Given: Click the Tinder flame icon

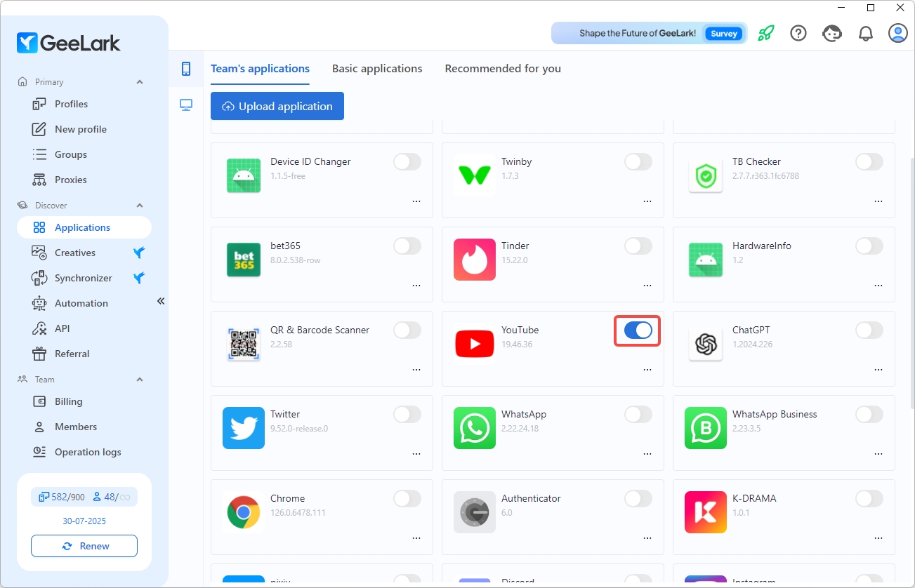Looking at the screenshot, I should point(475,260).
